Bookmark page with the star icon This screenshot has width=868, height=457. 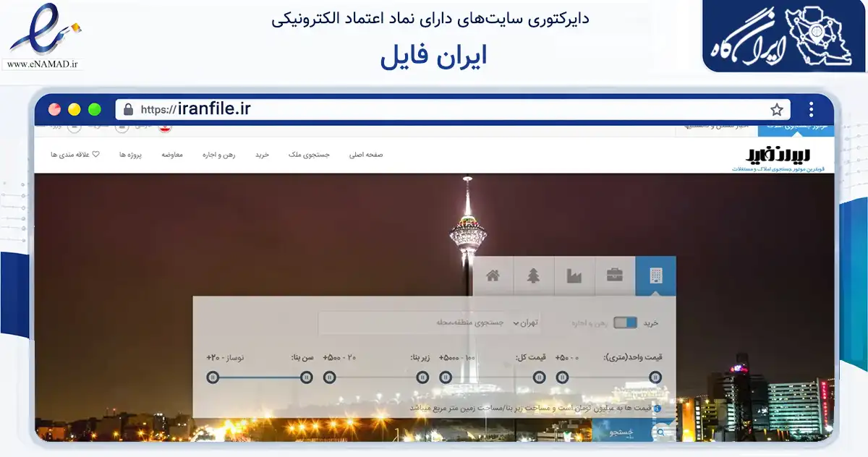[x=777, y=110]
